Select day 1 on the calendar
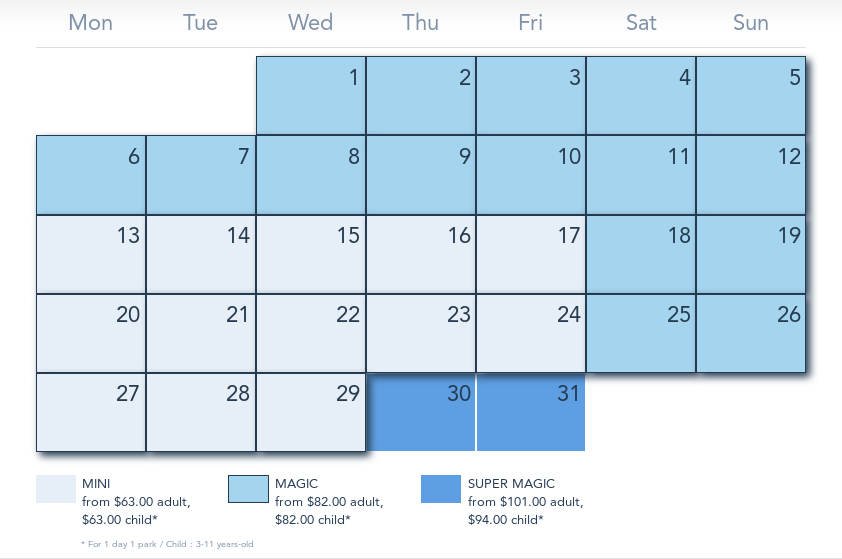The width and height of the screenshot is (842, 559). (x=311, y=96)
